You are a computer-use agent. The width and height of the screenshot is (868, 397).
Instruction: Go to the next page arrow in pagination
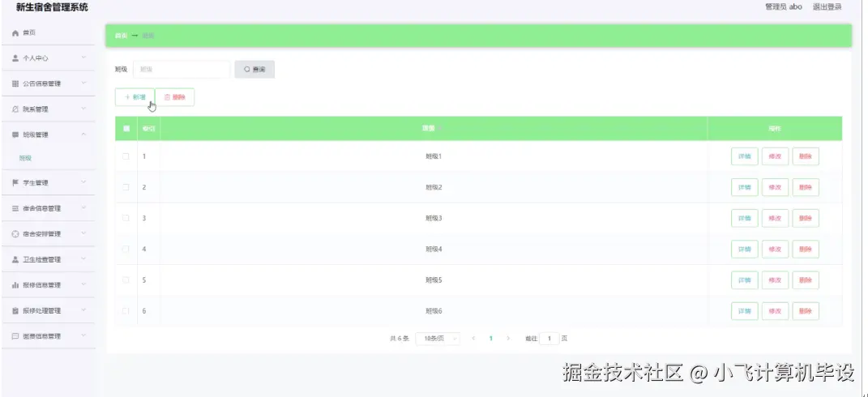click(x=508, y=339)
